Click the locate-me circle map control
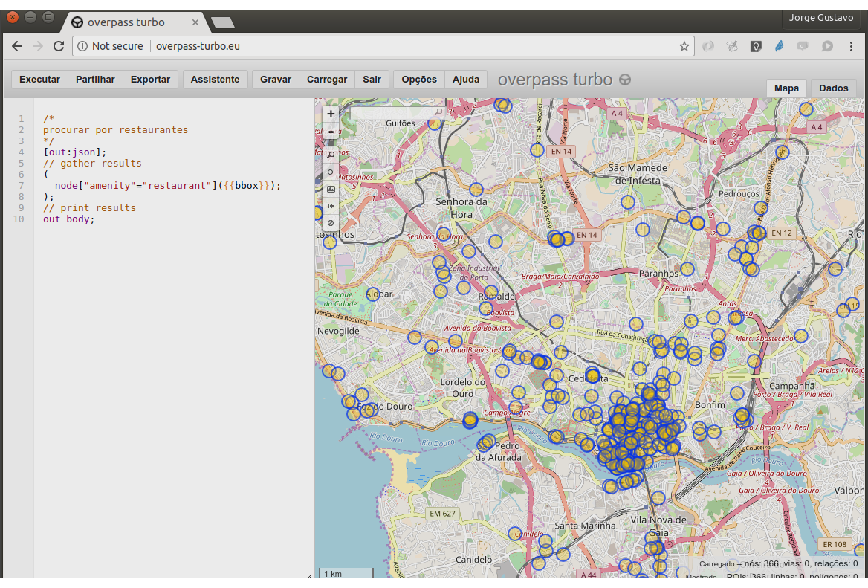The height and width of the screenshot is (588, 868). click(x=331, y=172)
